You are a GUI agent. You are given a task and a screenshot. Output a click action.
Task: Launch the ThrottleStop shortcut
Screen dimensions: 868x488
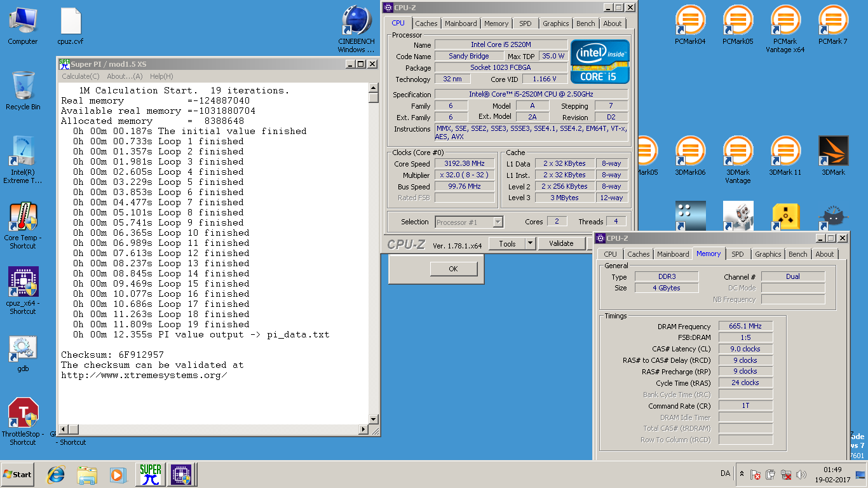[23, 421]
